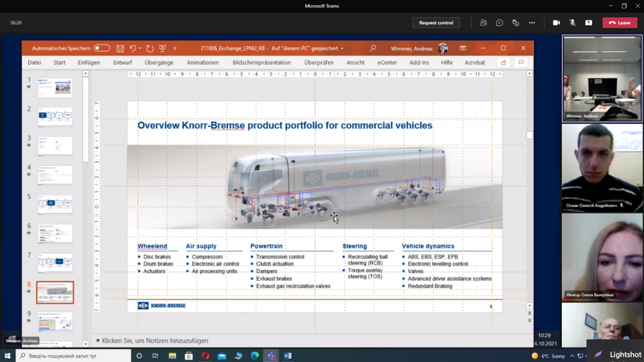Open Opera browser from the taskbar
The image size is (644, 362).
coord(206,356)
